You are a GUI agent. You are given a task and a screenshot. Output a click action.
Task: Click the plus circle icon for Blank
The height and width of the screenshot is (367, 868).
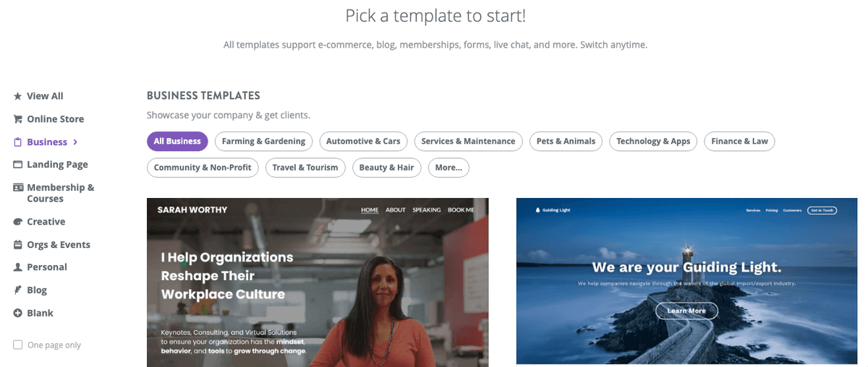17,314
